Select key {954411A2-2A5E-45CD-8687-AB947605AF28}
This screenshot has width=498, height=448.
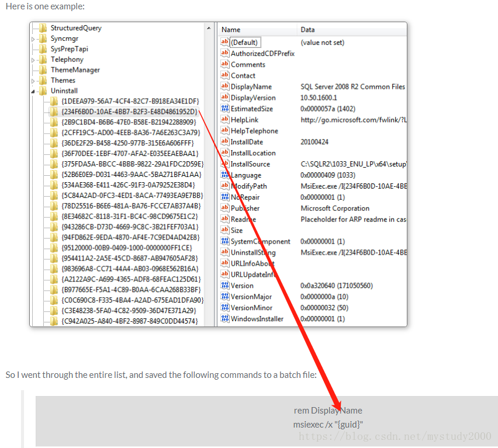coord(130,258)
